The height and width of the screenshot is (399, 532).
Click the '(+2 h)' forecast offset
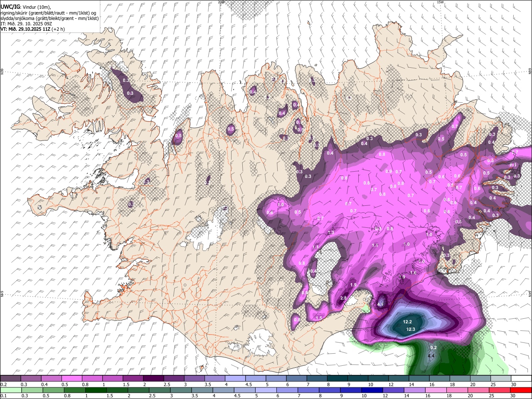click(x=57, y=29)
